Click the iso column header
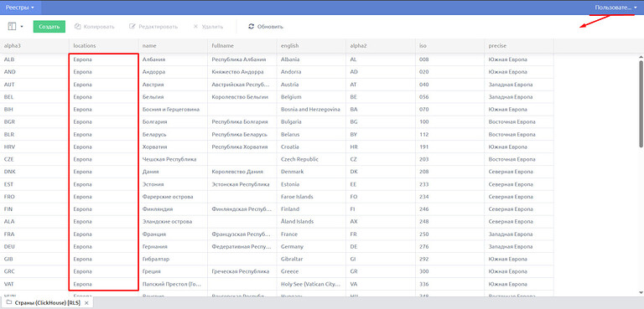This screenshot has width=644, height=309. pos(449,46)
